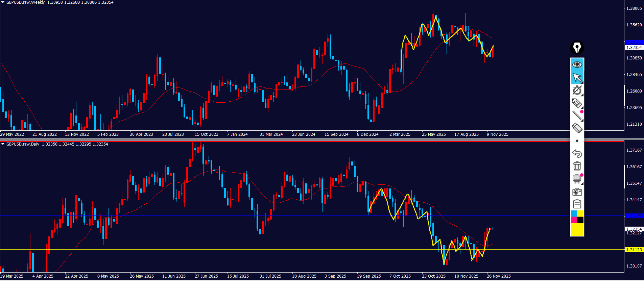Toggle ink visibility with the eye icon
644x281 pixels.
pyautogui.click(x=577, y=65)
